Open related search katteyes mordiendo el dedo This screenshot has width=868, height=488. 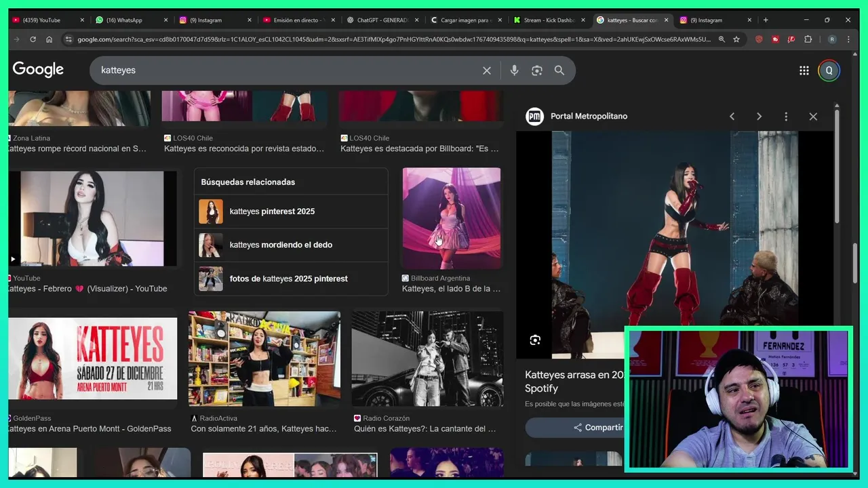[291, 245]
